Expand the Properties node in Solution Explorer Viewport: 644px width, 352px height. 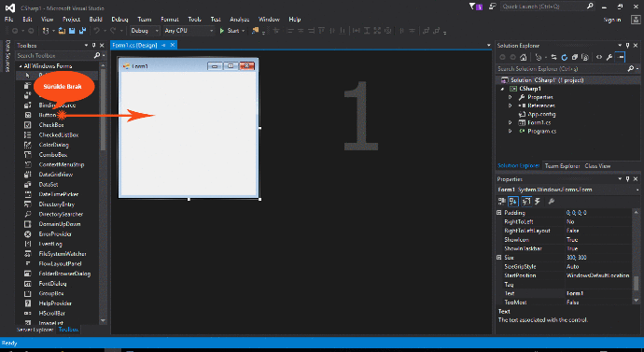(x=511, y=97)
